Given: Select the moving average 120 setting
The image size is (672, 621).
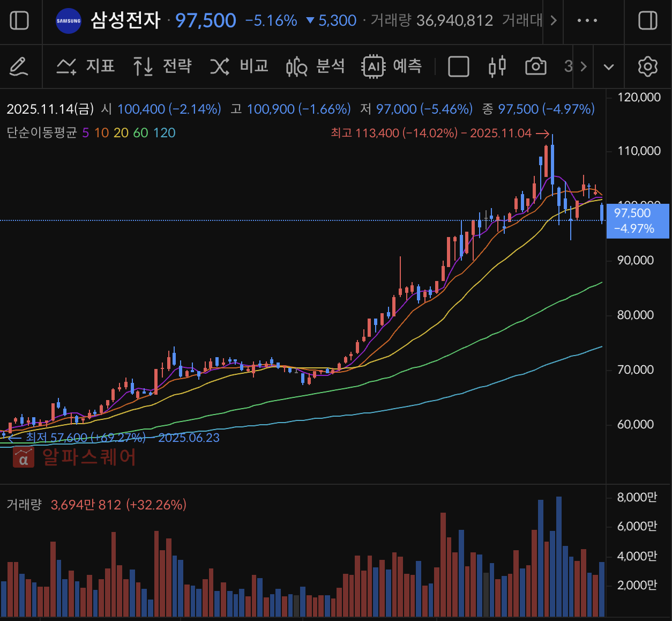Looking at the screenshot, I should pyautogui.click(x=165, y=132).
